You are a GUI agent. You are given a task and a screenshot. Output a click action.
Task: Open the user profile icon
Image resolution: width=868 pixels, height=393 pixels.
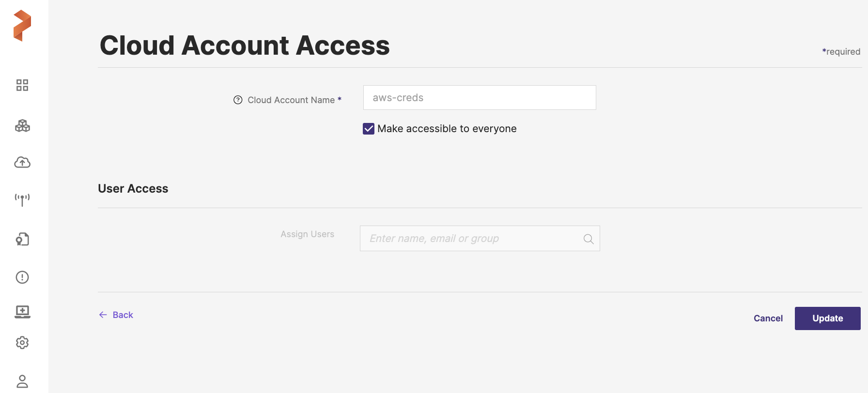pyautogui.click(x=22, y=381)
